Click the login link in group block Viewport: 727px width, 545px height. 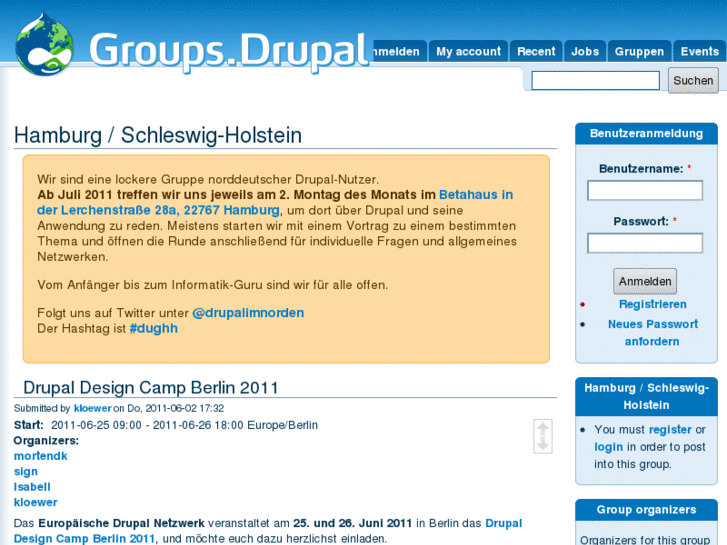[609, 447]
